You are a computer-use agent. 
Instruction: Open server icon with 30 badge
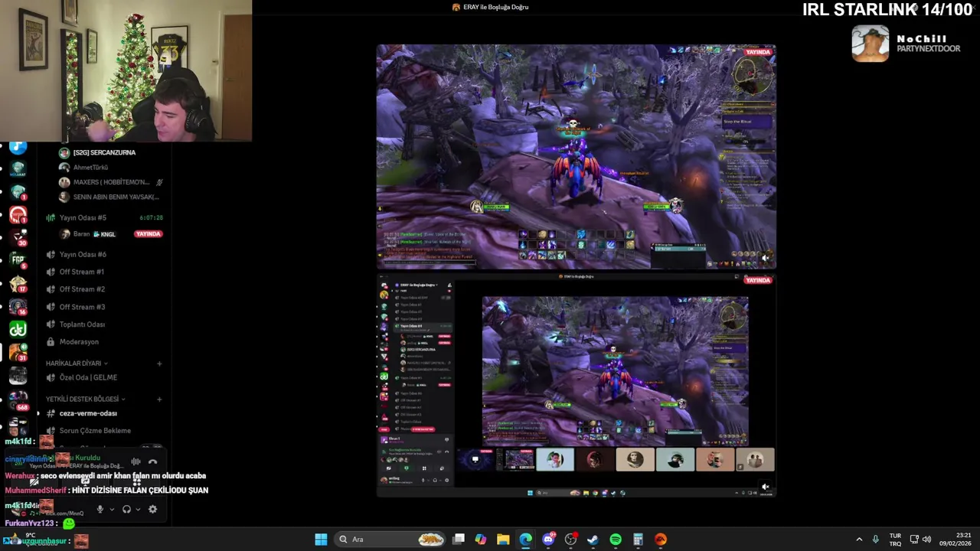[x=18, y=238]
